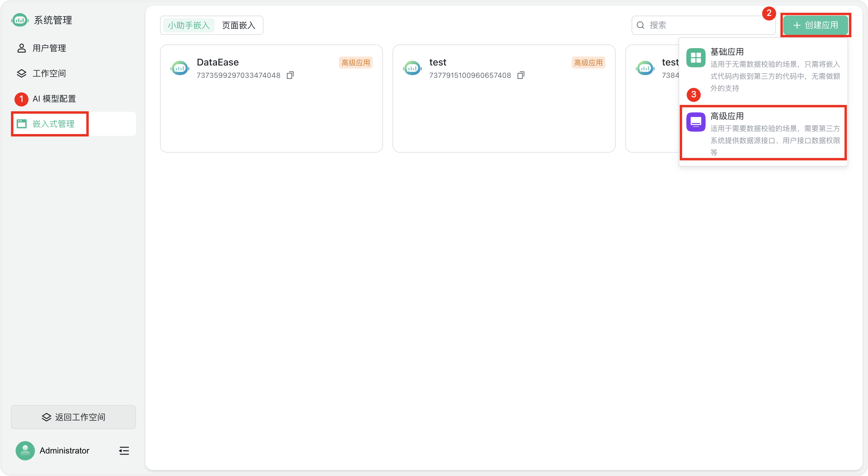Screen dimensions: 868x476
Task: Switch to Page Embed (页面嵌入) tab
Action: (239, 25)
